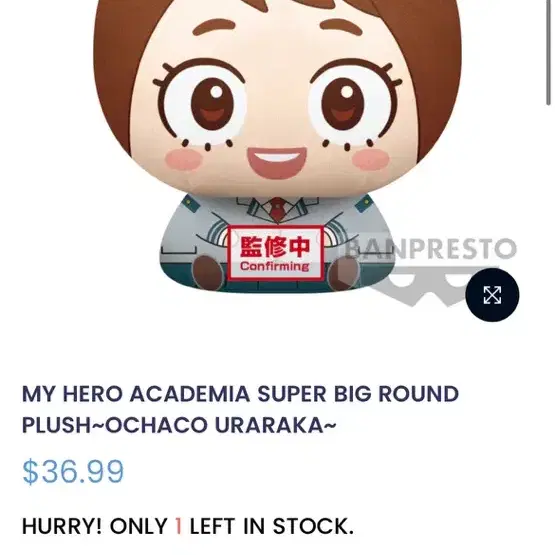Image resolution: width=555 pixels, height=555 pixels.
Task: Click the left pink cheek blush
Action: [183, 159]
